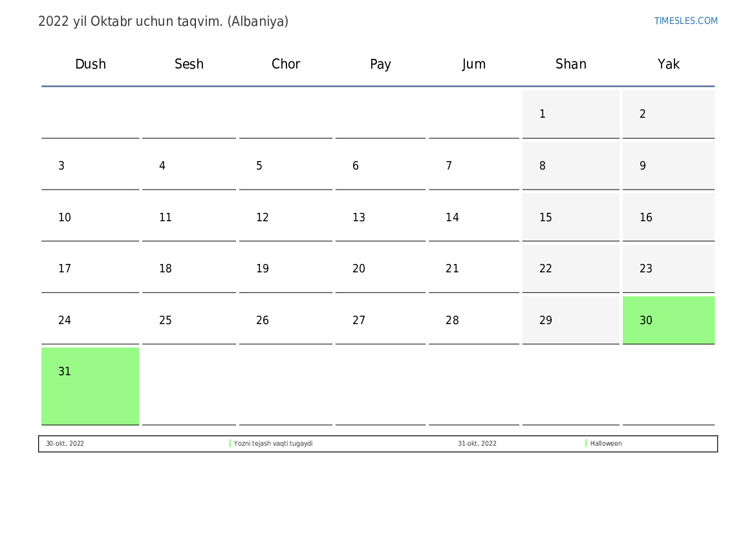Select the green highlighted October 30 cell
This screenshot has height=535, width=756.
(668, 320)
